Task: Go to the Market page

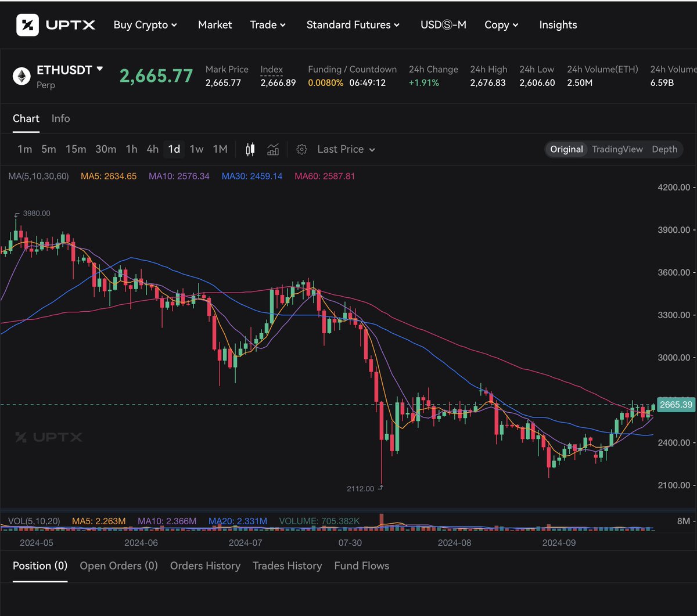Action: point(215,24)
